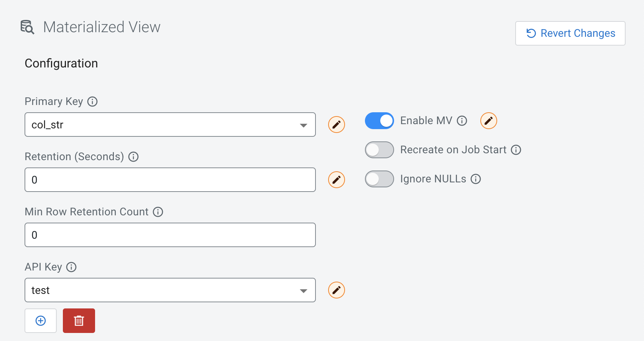Click the edit pencil next to Enable MV
Image resolution: width=644 pixels, height=341 pixels.
coord(489,121)
